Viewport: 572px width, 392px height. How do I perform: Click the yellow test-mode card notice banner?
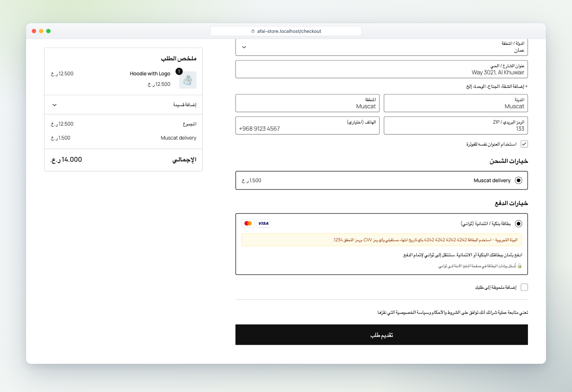pyautogui.click(x=382, y=240)
